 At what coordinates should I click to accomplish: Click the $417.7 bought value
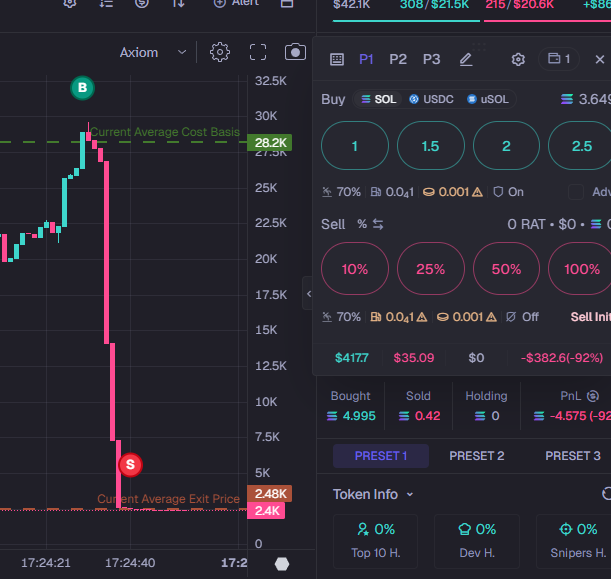click(x=351, y=358)
